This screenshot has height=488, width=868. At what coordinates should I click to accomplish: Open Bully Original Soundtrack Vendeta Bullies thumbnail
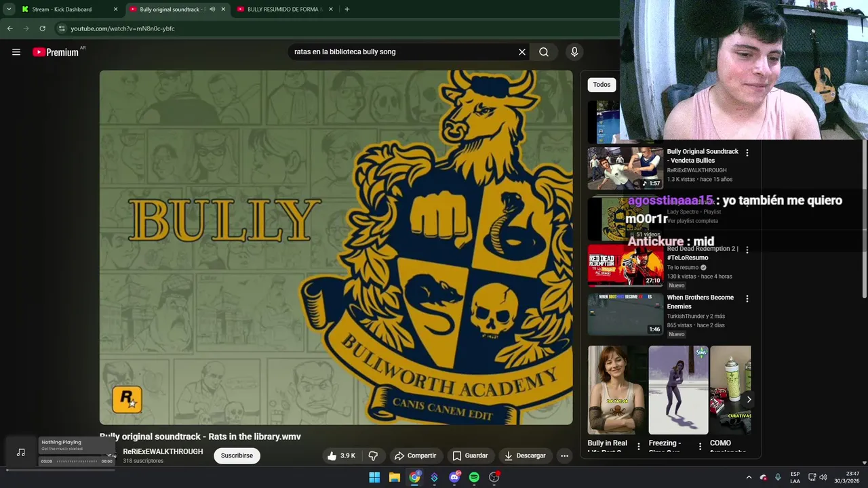pos(625,169)
